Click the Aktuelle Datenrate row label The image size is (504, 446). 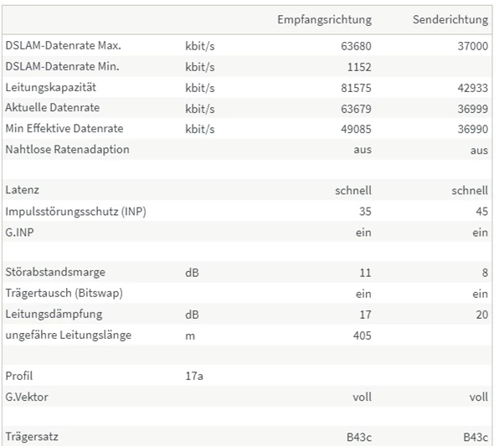52,108
